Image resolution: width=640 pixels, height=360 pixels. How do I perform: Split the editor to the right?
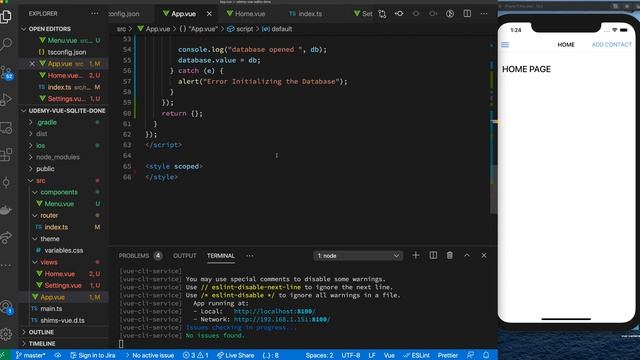pos(467,13)
